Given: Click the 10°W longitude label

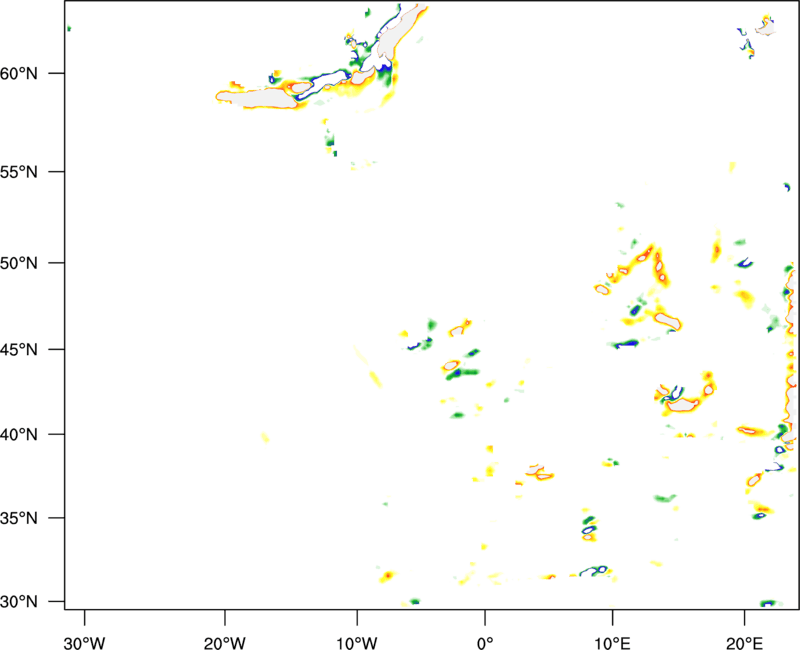Looking at the screenshot, I should (357, 643).
